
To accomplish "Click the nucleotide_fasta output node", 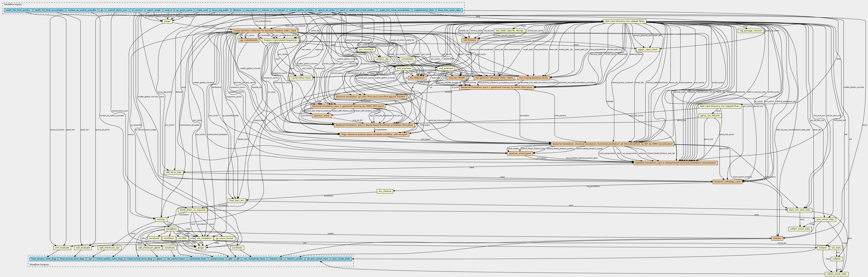I will (198, 259).
